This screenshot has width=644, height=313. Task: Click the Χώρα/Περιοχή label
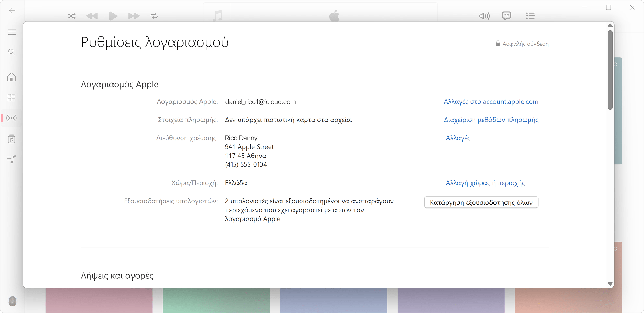pyautogui.click(x=194, y=183)
